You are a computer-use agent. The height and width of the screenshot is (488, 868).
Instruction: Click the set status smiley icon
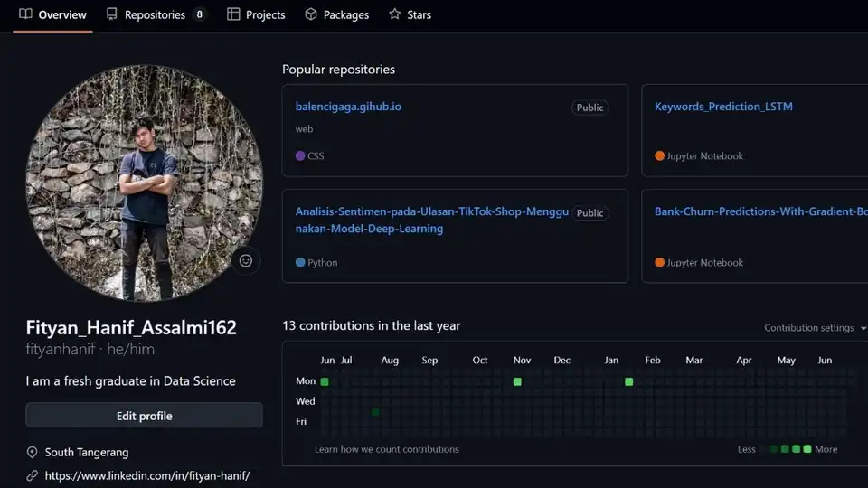246,260
